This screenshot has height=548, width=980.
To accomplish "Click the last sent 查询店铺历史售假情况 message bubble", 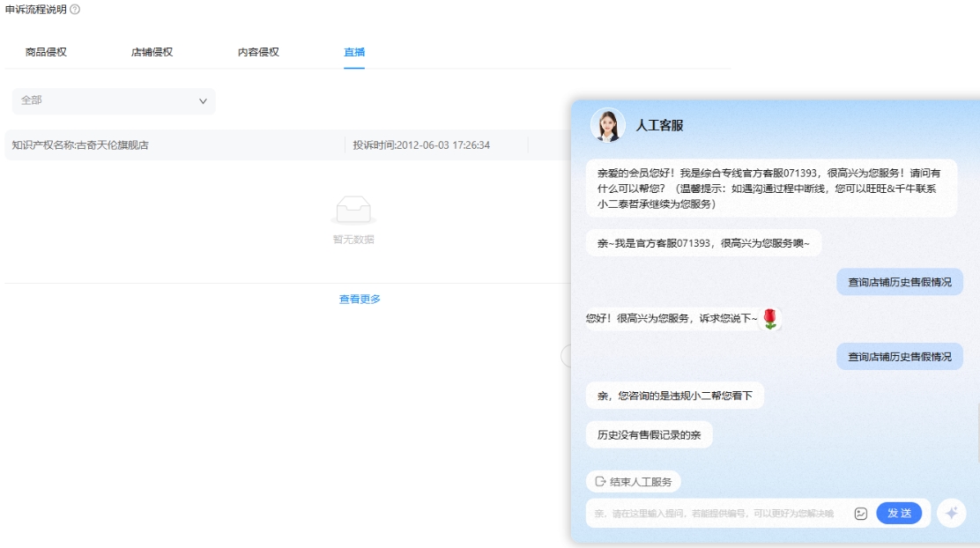I will click(x=899, y=357).
